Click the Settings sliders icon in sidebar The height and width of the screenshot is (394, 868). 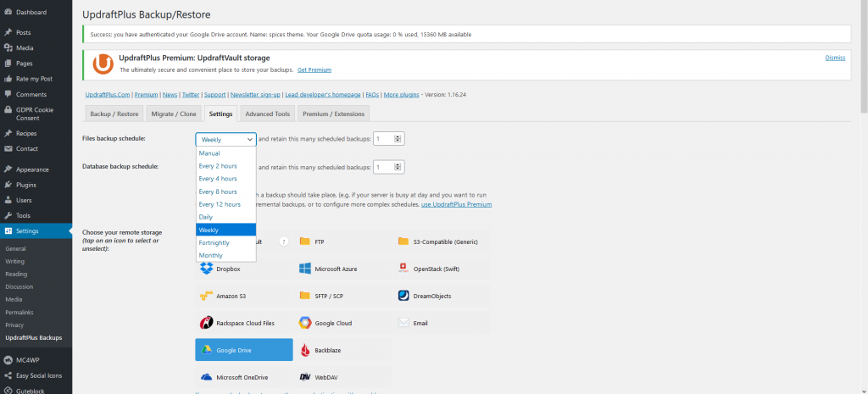coord(8,230)
